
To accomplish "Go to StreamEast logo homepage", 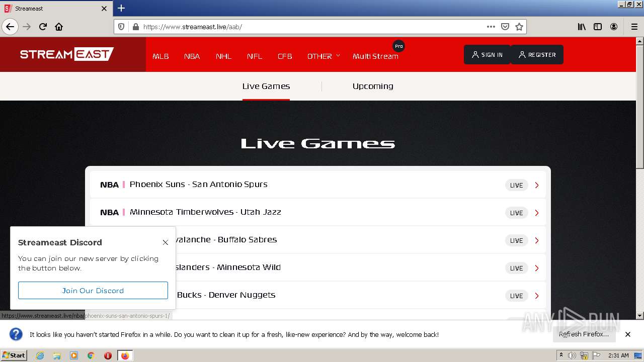I will click(67, 54).
